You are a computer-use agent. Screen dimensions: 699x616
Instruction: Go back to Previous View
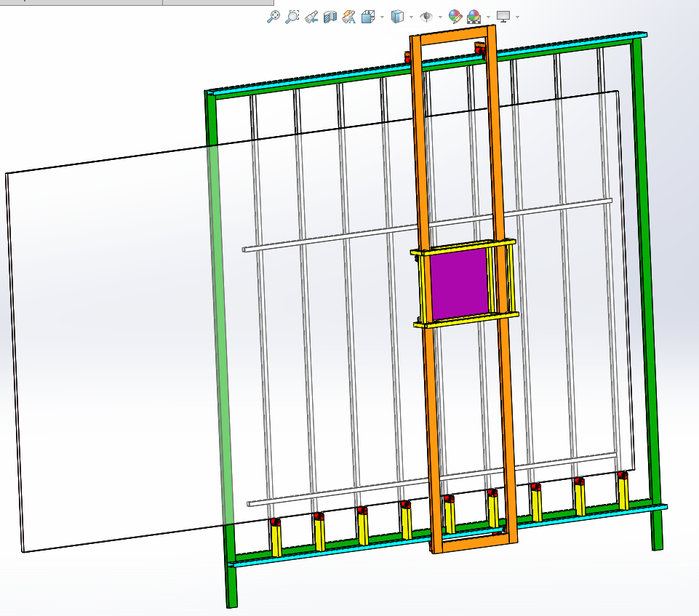pos(311,17)
